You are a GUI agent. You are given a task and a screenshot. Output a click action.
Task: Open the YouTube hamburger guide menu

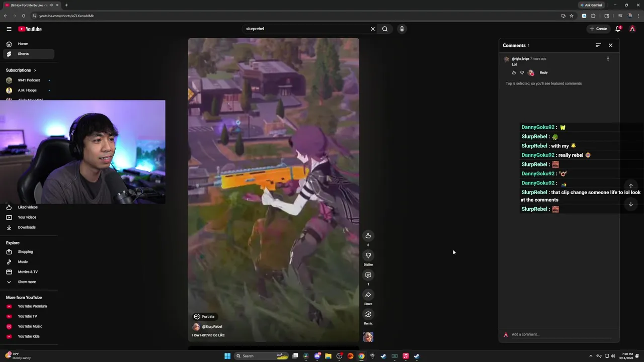9,29
